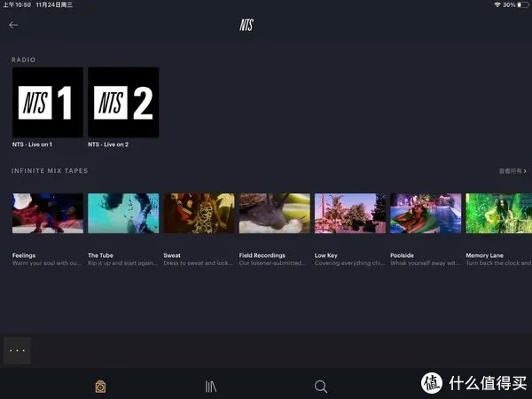This screenshot has width=532, height=399.
Task: Click 'Field Recordings' title text
Action: (x=262, y=255)
